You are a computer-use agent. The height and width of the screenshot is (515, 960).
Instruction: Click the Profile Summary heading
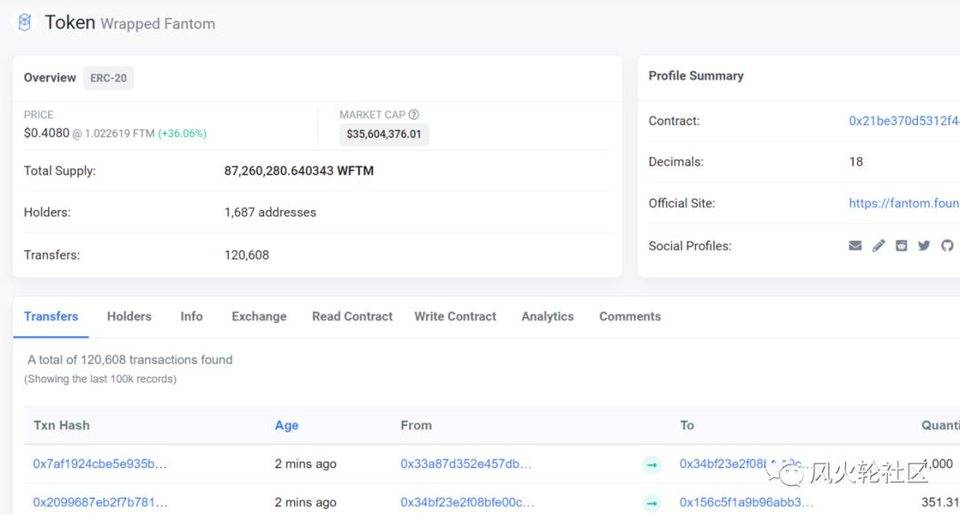tap(696, 76)
